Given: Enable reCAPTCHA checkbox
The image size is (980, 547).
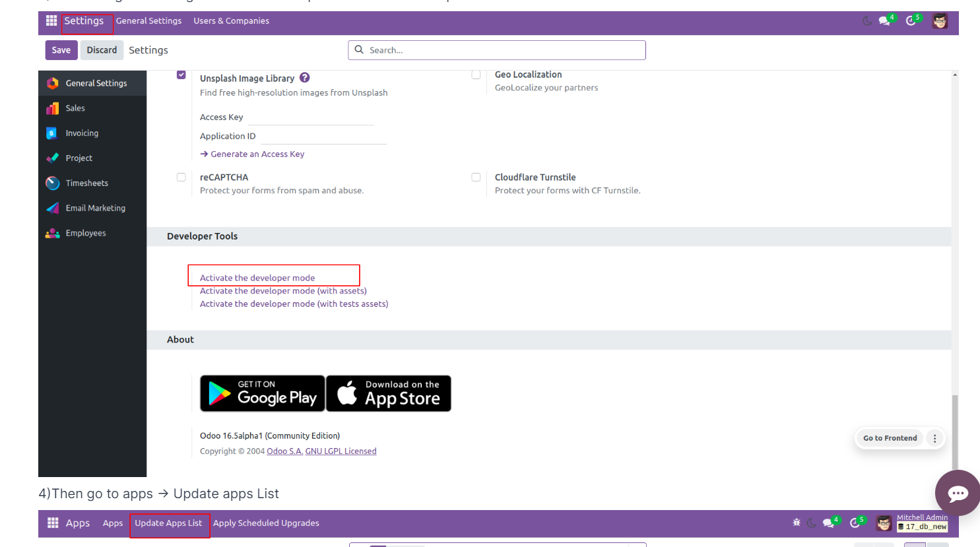Looking at the screenshot, I should [181, 177].
